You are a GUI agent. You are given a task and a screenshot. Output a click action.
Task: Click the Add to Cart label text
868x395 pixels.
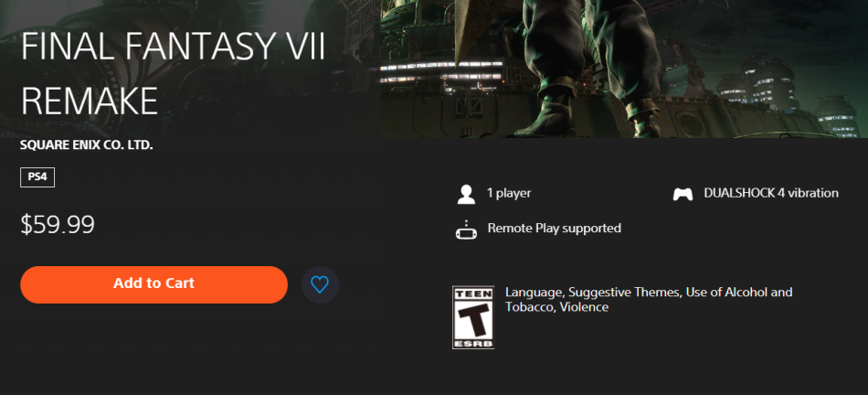tap(153, 283)
